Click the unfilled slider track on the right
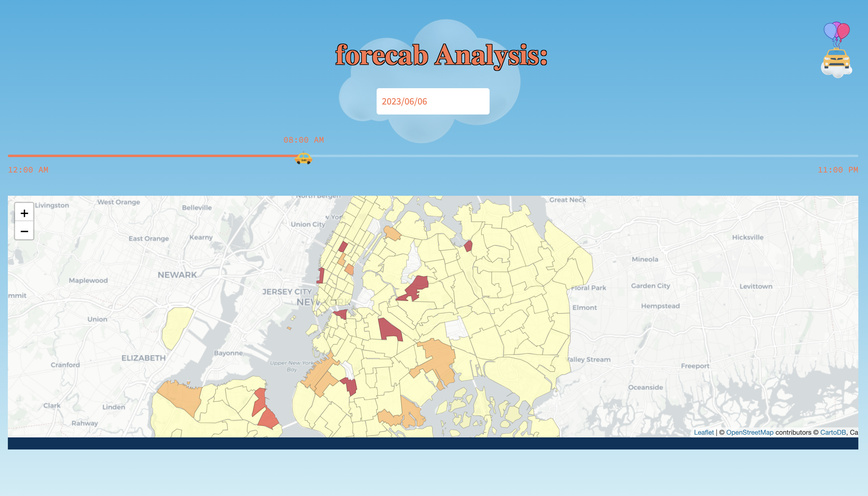The height and width of the screenshot is (496, 868). [579, 156]
